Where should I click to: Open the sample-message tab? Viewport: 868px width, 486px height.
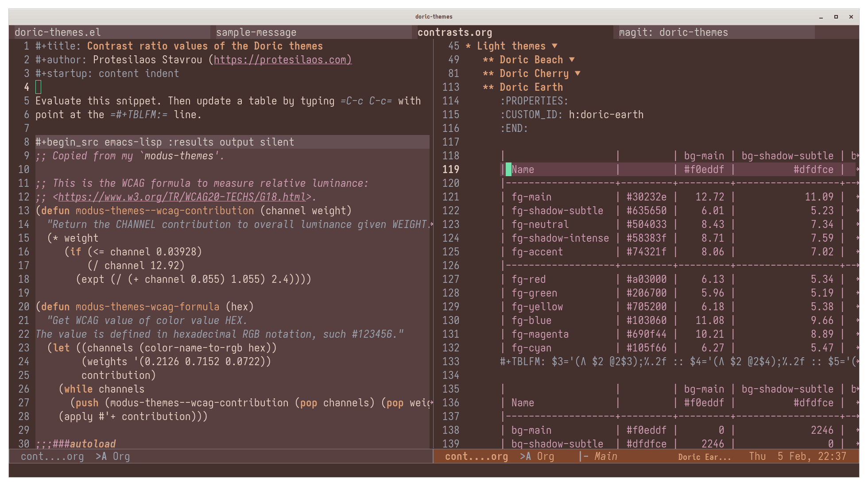[x=256, y=32]
